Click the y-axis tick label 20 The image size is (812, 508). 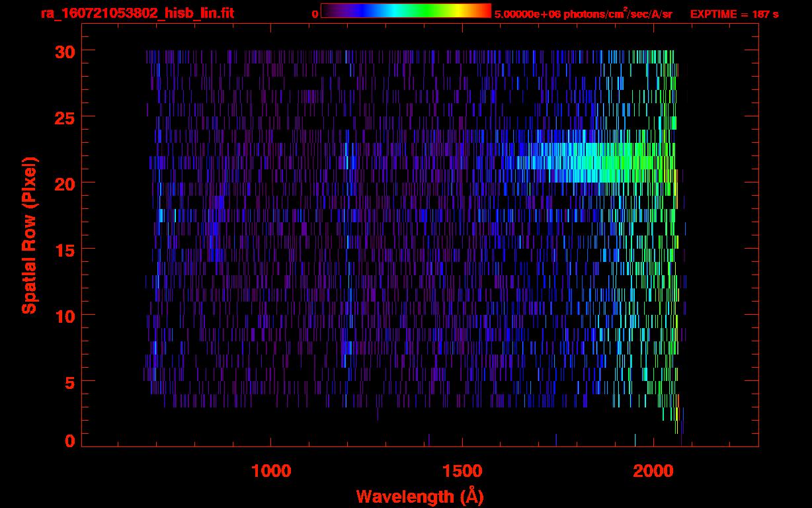coord(63,183)
